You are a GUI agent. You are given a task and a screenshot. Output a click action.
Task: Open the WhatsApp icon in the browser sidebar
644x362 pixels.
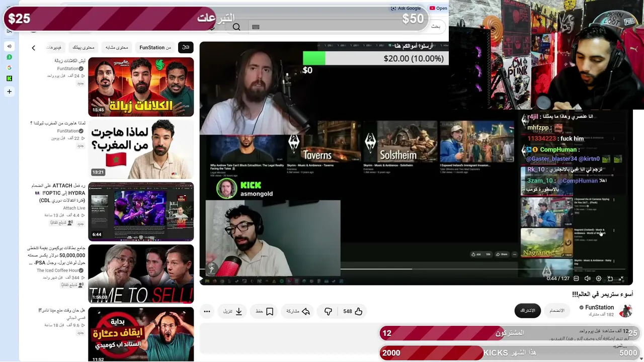(x=9, y=57)
